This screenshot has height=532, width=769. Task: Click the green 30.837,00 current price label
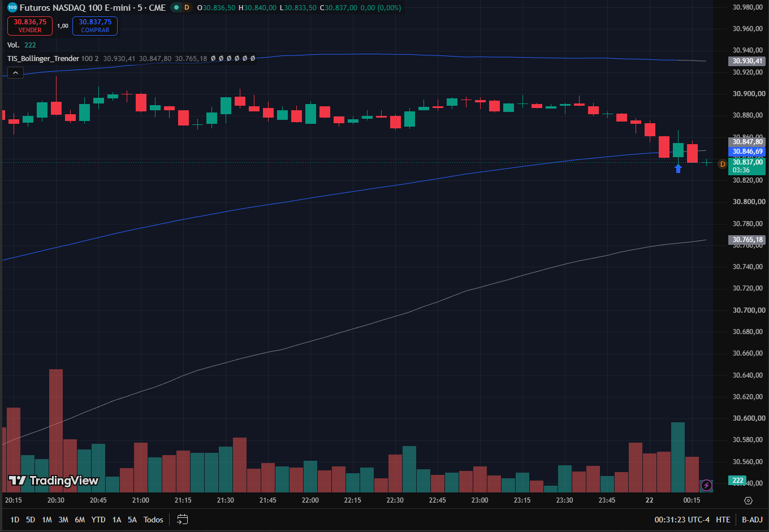pyautogui.click(x=748, y=166)
